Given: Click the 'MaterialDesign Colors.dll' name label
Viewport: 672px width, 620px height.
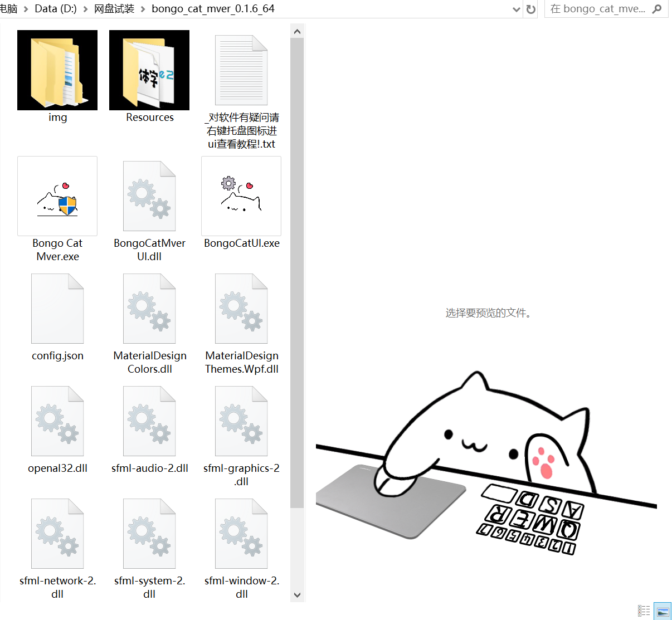Looking at the screenshot, I should click(149, 363).
